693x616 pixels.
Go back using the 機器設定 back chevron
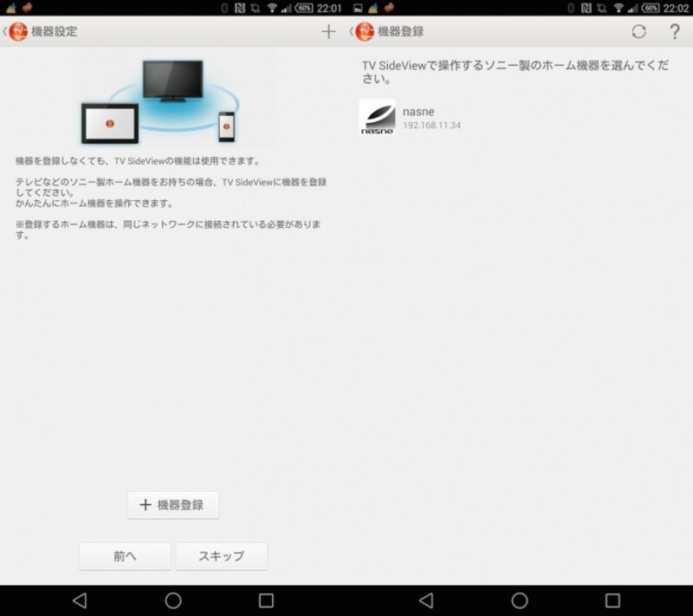(7, 31)
